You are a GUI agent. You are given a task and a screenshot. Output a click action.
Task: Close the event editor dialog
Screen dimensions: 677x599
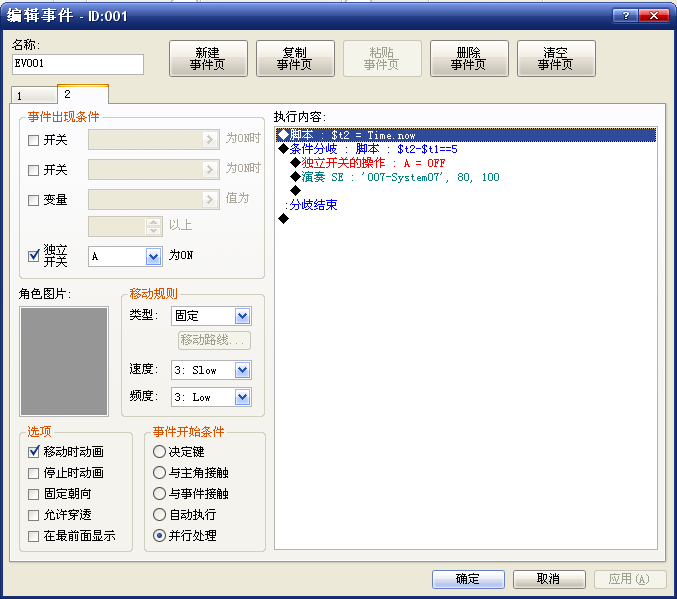click(x=653, y=16)
